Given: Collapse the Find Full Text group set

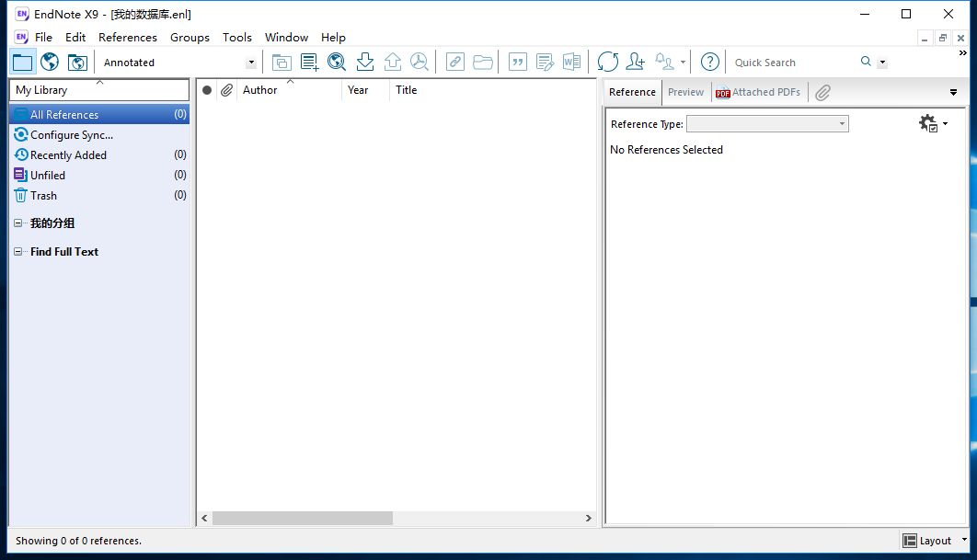Looking at the screenshot, I should 18,252.
